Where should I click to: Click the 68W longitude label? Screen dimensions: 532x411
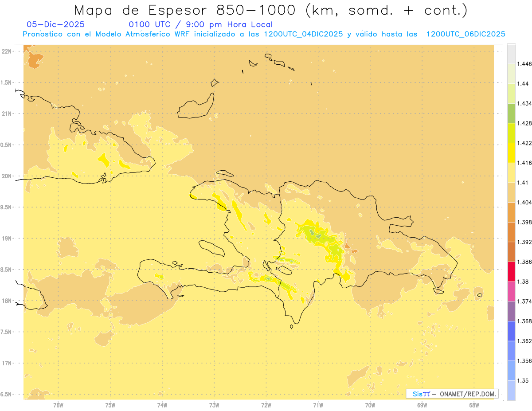pyautogui.click(x=474, y=405)
